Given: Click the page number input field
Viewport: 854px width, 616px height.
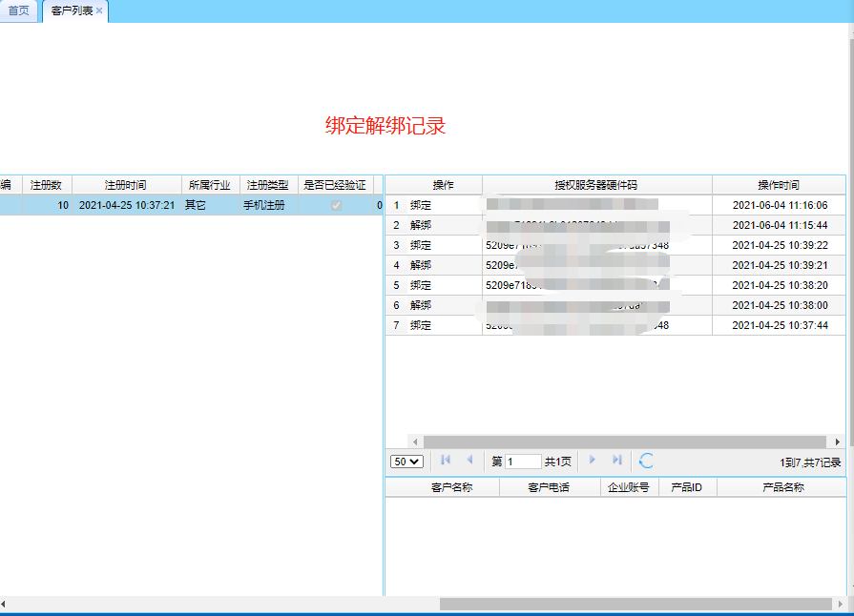Looking at the screenshot, I should tap(523, 462).
